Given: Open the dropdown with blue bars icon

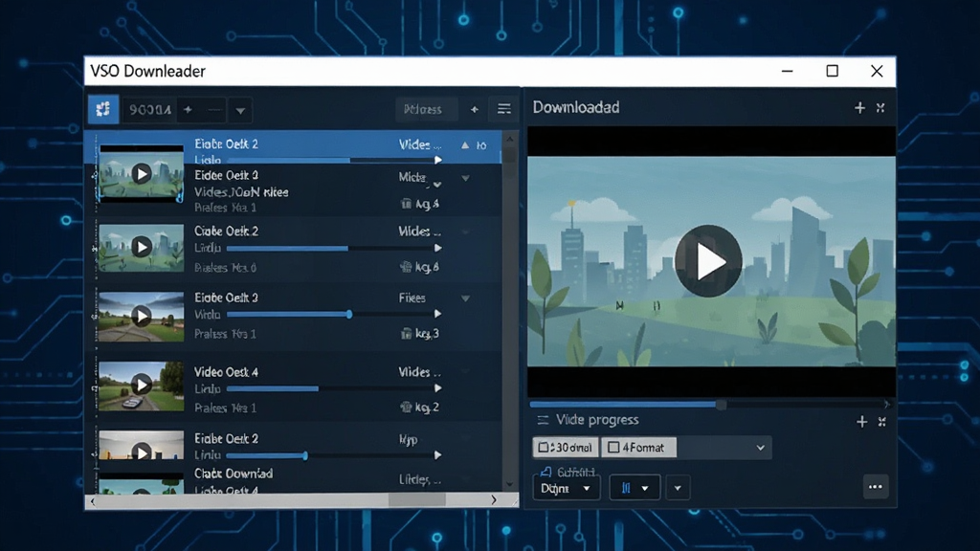Looking at the screenshot, I should 635,488.
